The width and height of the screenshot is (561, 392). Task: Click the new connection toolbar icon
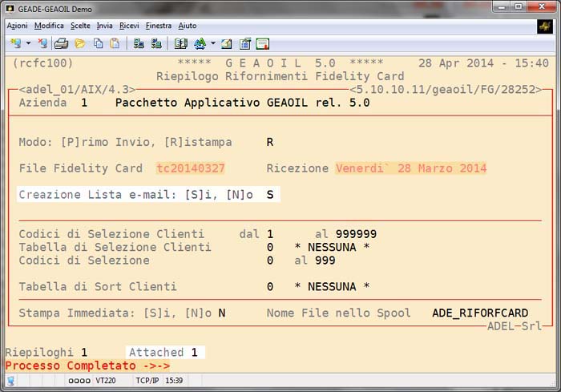coord(15,43)
